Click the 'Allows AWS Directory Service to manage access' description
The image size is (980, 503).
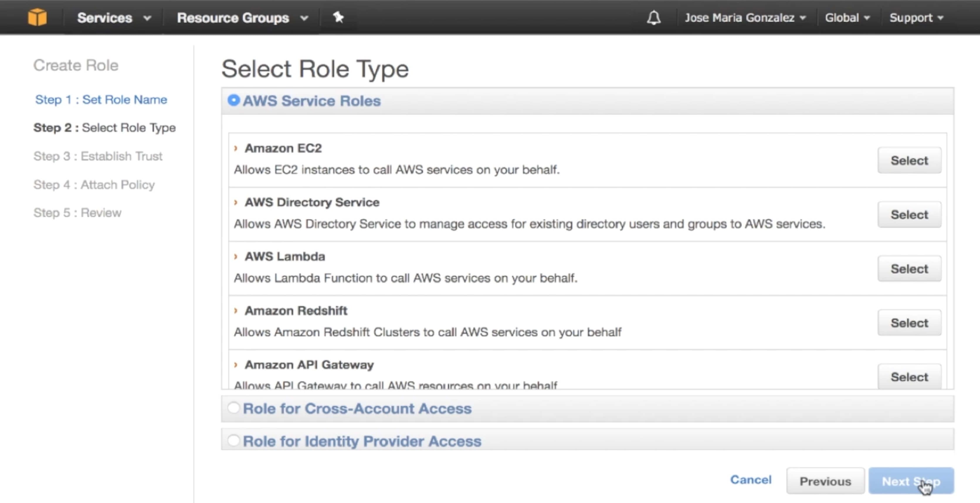530,224
